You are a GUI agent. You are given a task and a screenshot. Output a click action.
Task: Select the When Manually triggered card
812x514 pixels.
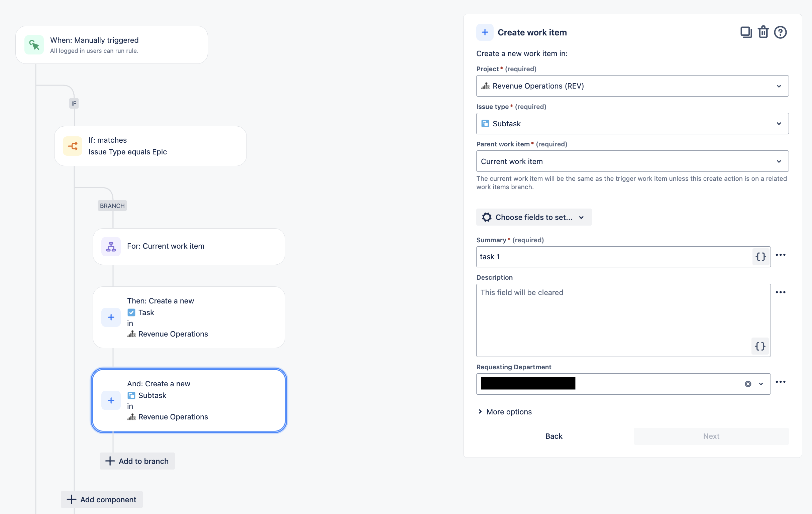(112, 45)
